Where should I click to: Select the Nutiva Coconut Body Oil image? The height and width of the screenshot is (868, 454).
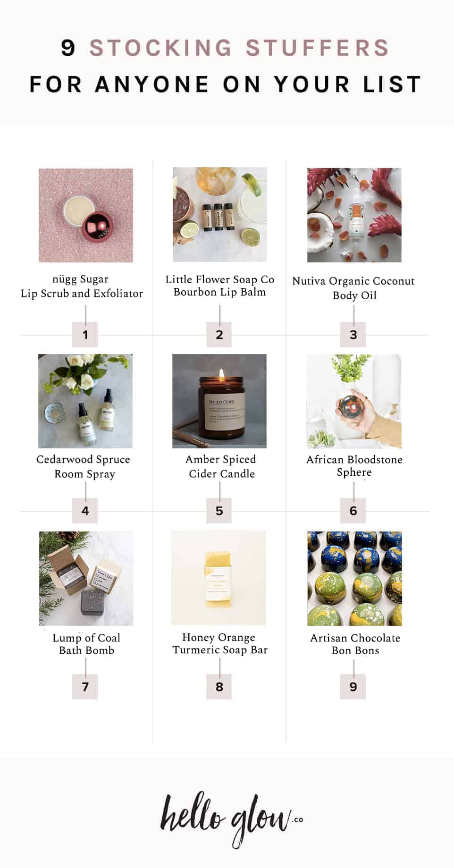[354, 215]
